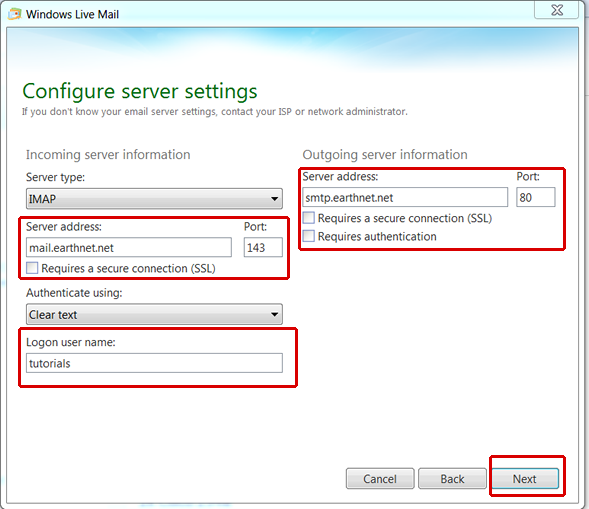Click the Cancel button
589x509 pixels.
coord(380,479)
